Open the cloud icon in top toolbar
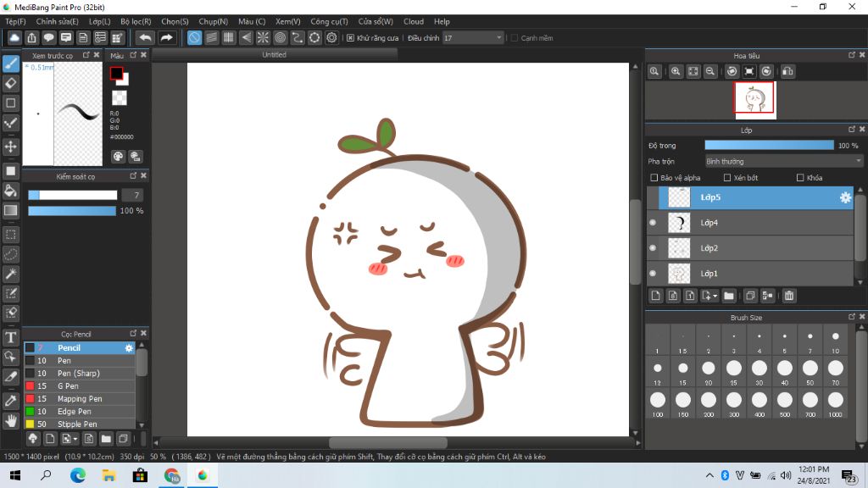 pyautogui.click(x=14, y=37)
